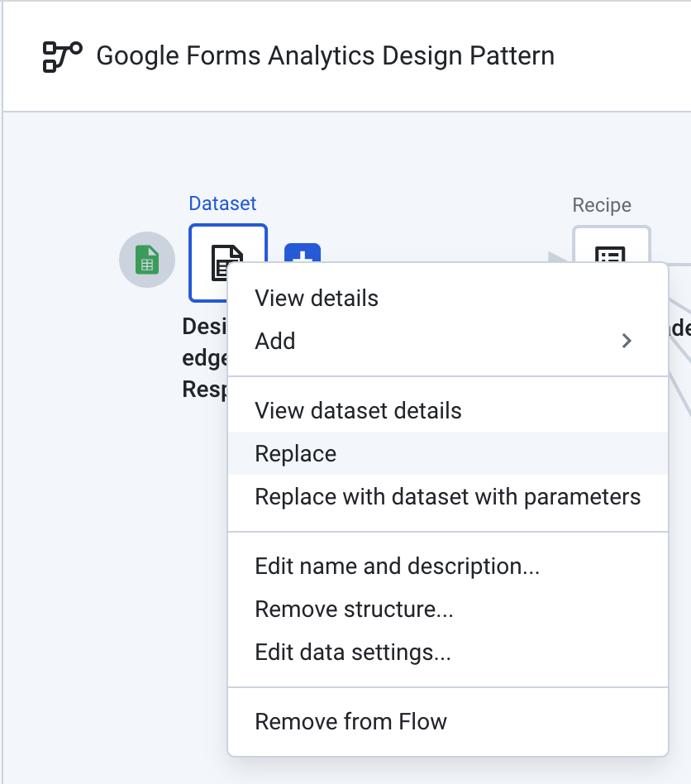The width and height of the screenshot is (691, 784).
Task: Choose Remove structure from the menu
Action: [x=353, y=609]
